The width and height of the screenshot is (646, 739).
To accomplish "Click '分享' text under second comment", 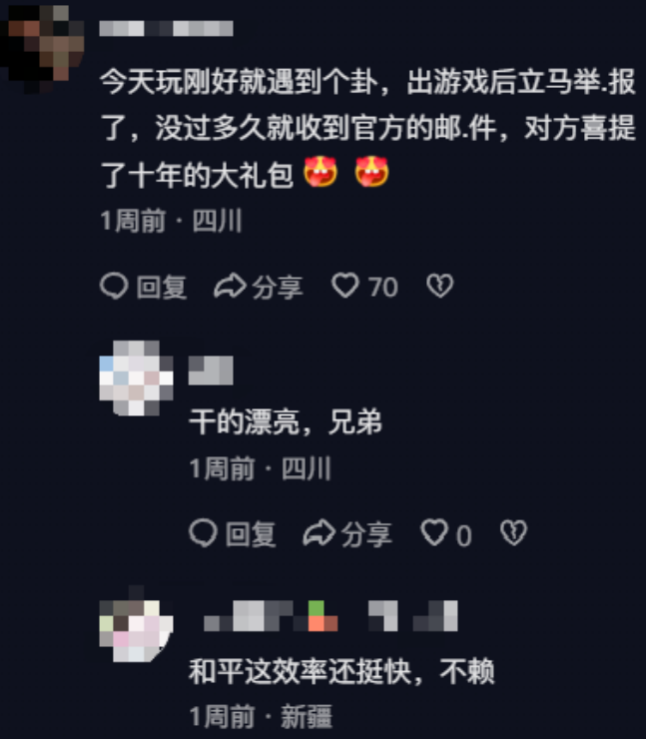I will 366,534.
